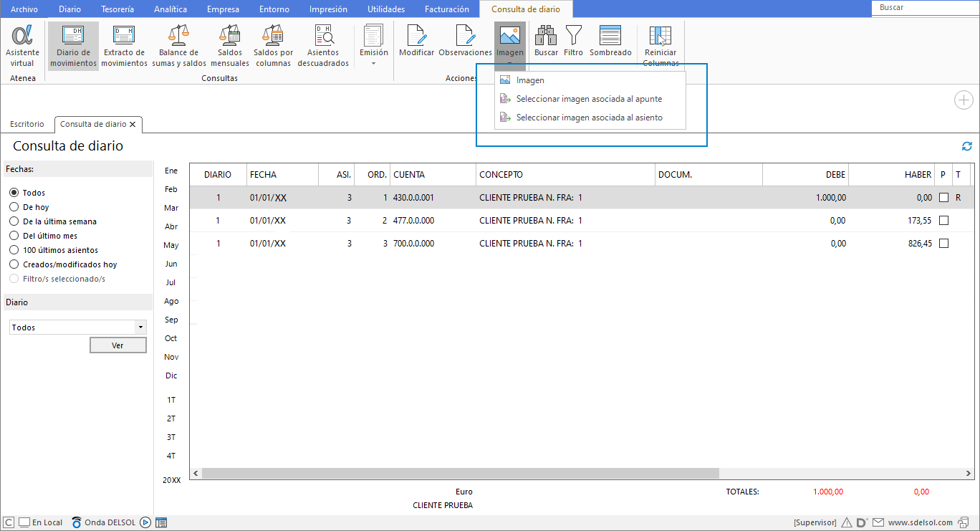This screenshot has width=980, height=531.
Task: Click the Onda DELSOL radio icon
Action: tap(77, 522)
